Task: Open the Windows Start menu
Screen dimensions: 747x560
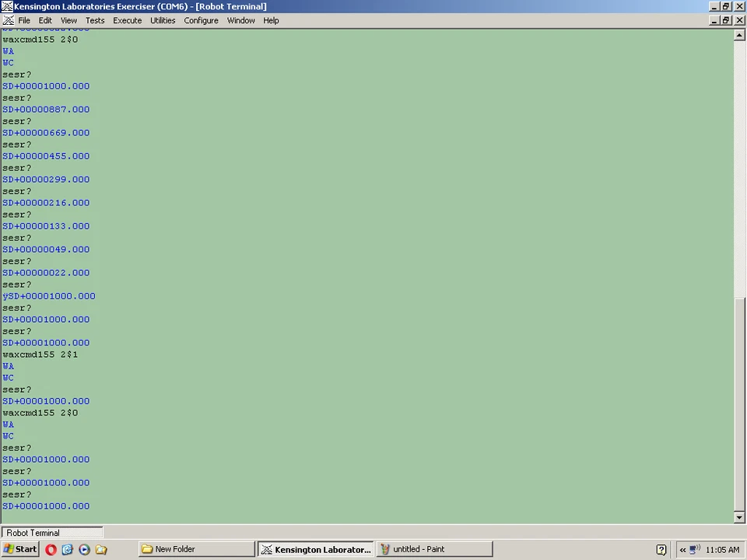Action: click(20, 549)
